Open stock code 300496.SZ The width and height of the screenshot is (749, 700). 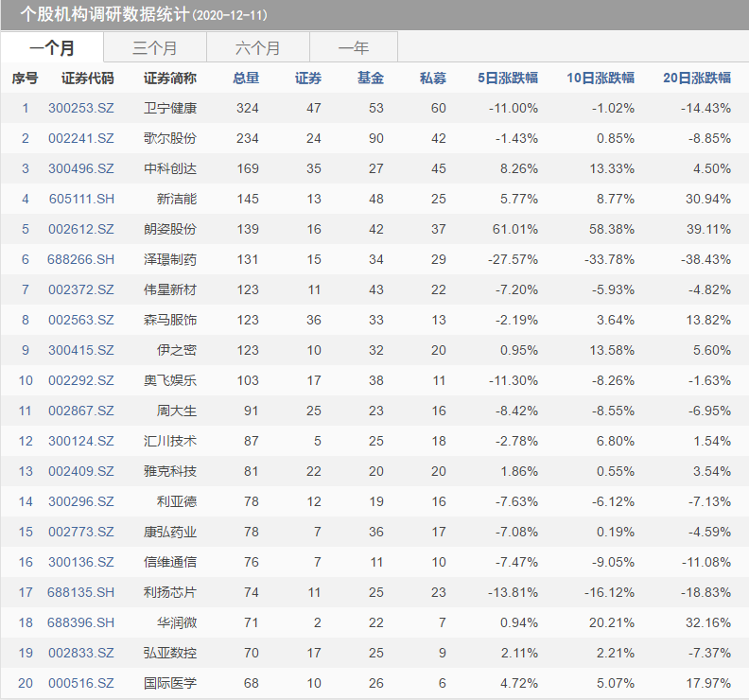(x=81, y=168)
